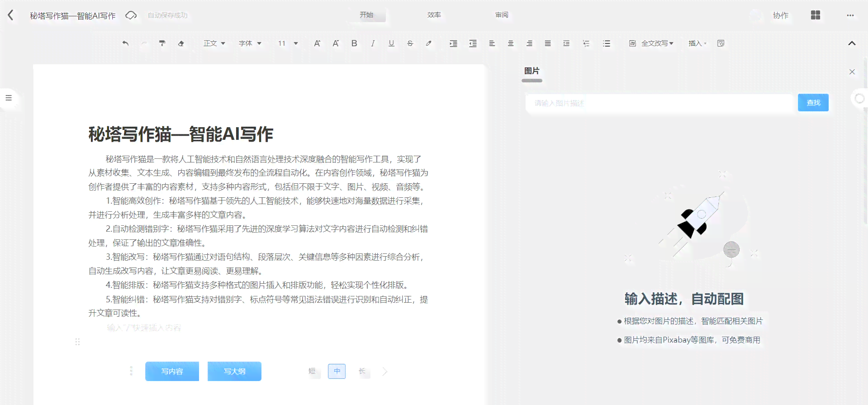Align text to the left
Image resolution: width=868 pixels, height=405 pixels.
492,43
